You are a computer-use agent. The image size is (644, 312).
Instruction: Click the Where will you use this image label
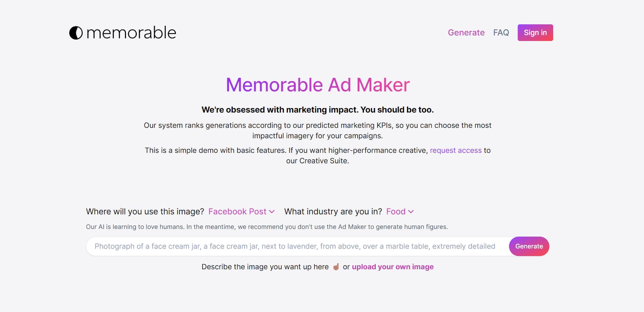pyautogui.click(x=145, y=211)
